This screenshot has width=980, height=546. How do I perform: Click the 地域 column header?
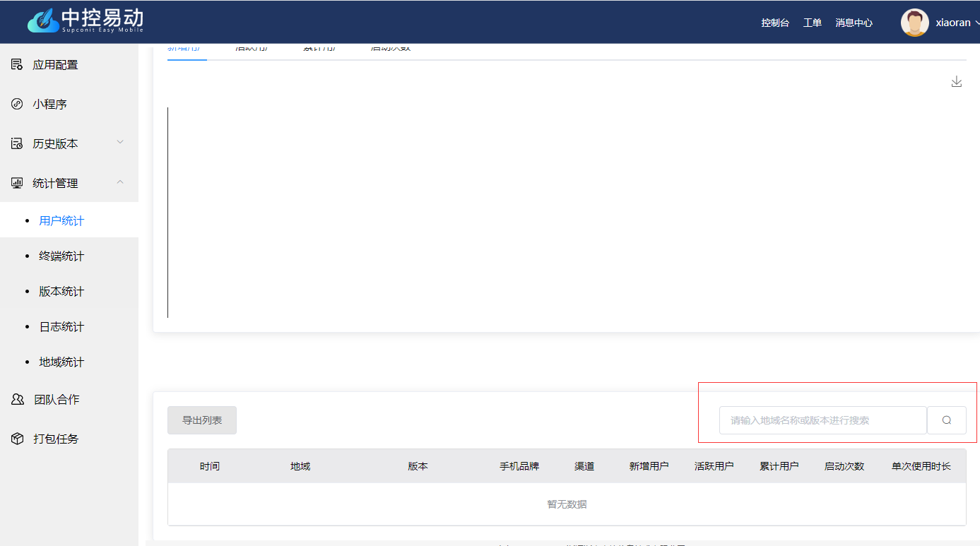[300, 466]
